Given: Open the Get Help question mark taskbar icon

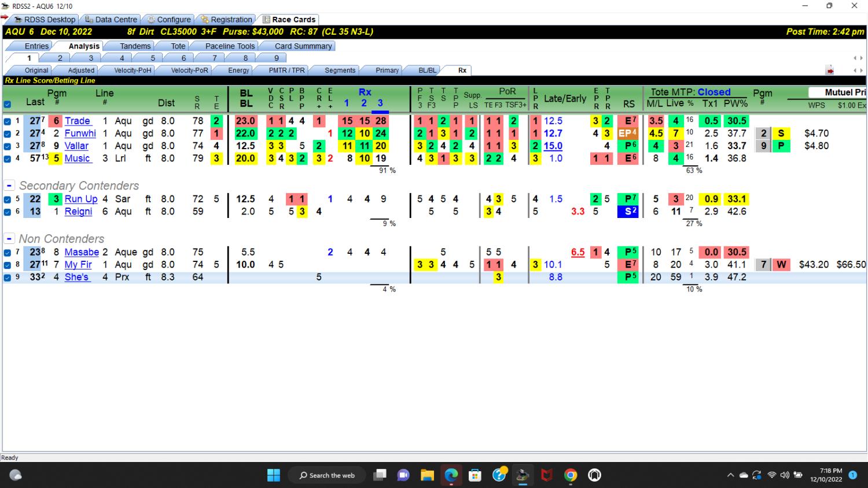Looking at the screenshot, I should [x=499, y=475].
